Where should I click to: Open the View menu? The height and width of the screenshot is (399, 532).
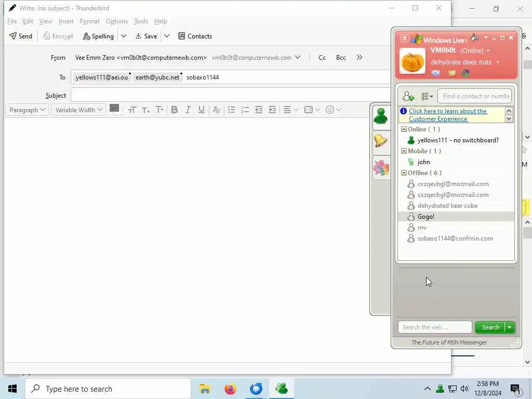click(46, 21)
